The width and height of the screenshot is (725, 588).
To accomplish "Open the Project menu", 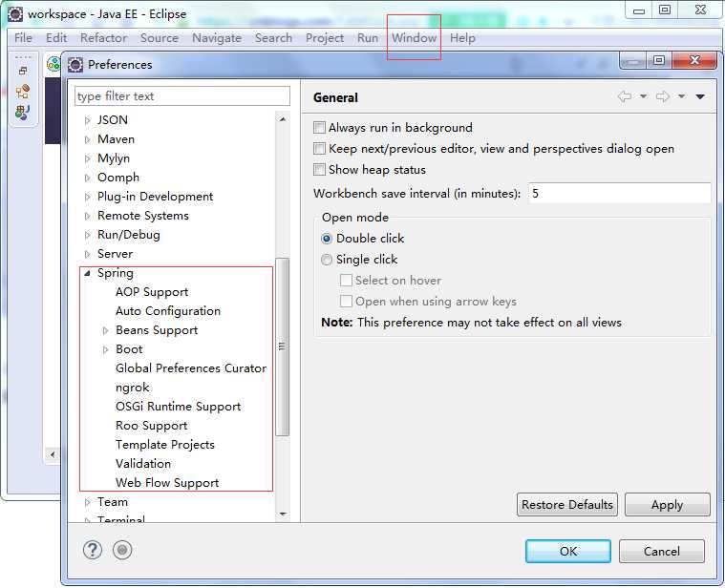I will 325,38.
